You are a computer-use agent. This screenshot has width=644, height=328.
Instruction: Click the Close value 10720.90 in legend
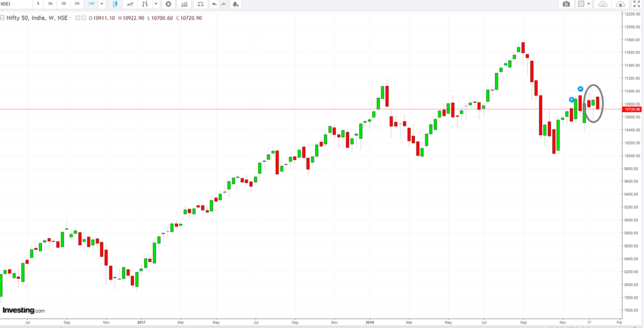coord(191,18)
